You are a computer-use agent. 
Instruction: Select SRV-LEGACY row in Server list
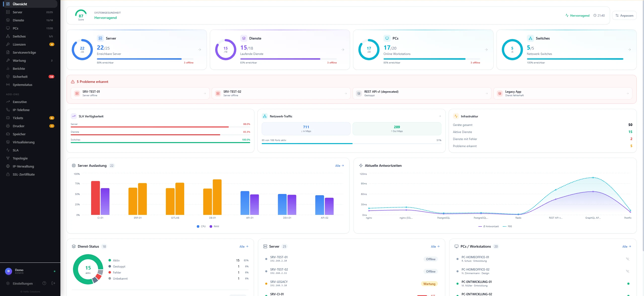pyautogui.click(x=352, y=284)
